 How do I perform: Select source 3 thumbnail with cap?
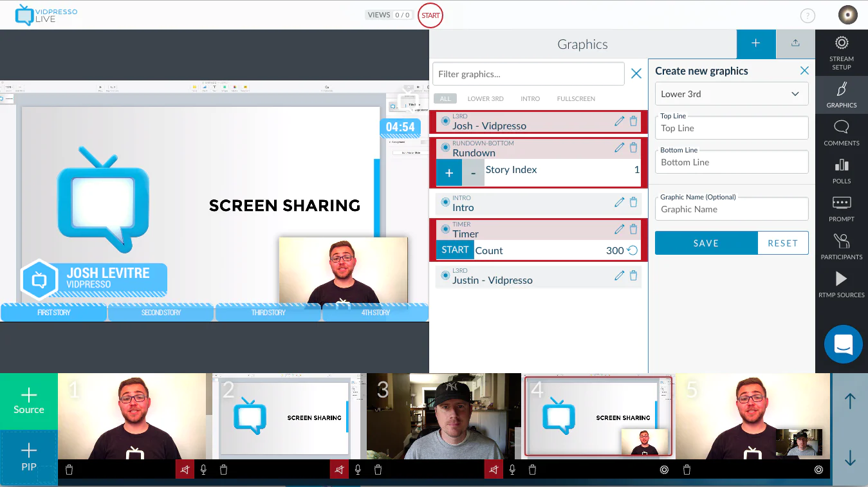(444, 416)
